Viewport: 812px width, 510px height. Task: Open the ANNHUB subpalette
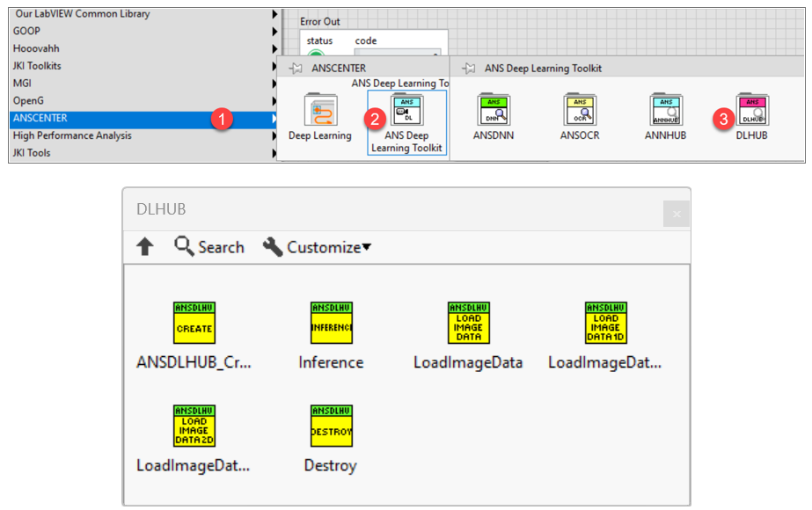pos(665,111)
